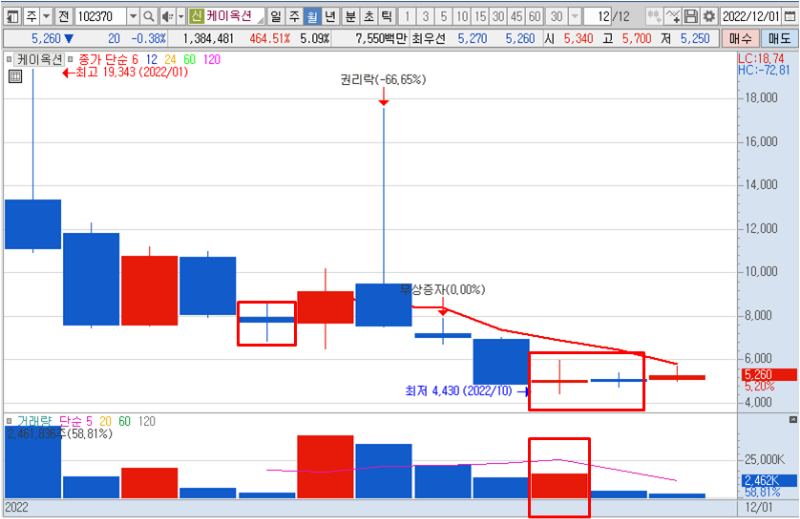Click the 무상증자(0.00%) event marker
The image size is (800, 519).
(442, 290)
